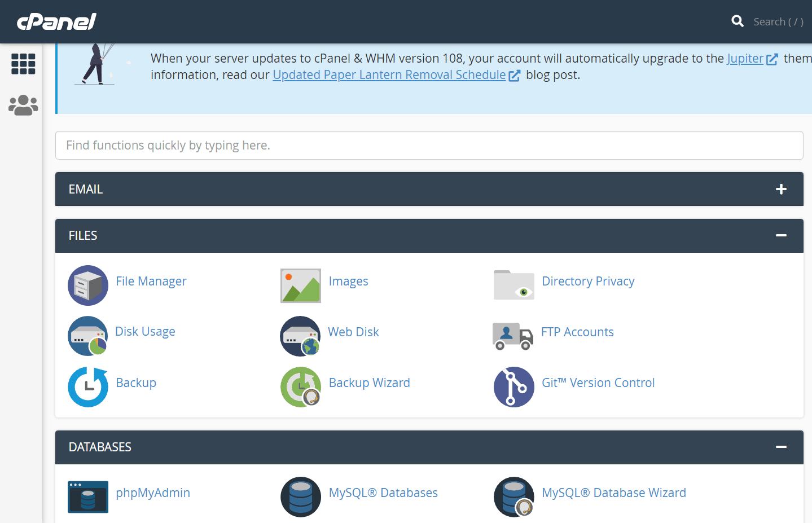Select the Disk Usage icon
The width and height of the screenshot is (812, 523).
[88, 336]
